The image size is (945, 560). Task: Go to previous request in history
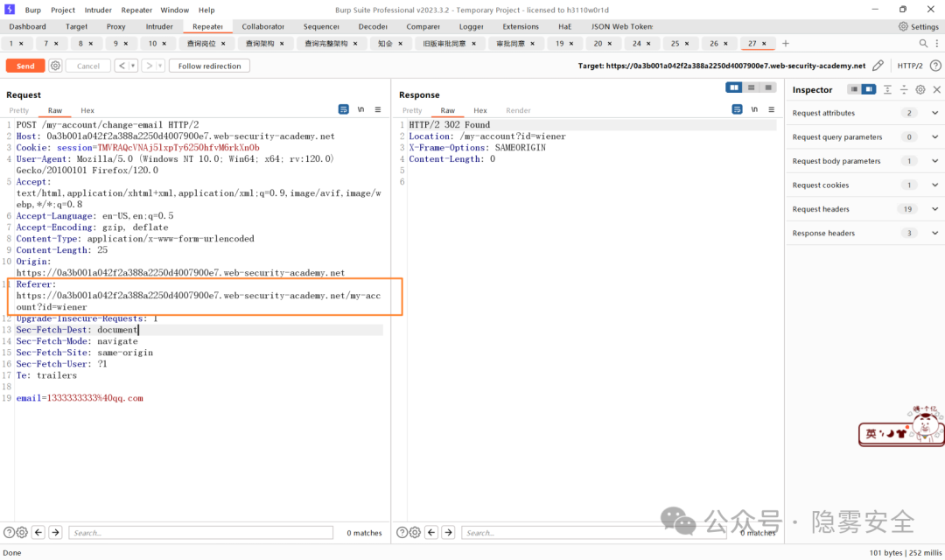pyautogui.click(x=122, y=66)
